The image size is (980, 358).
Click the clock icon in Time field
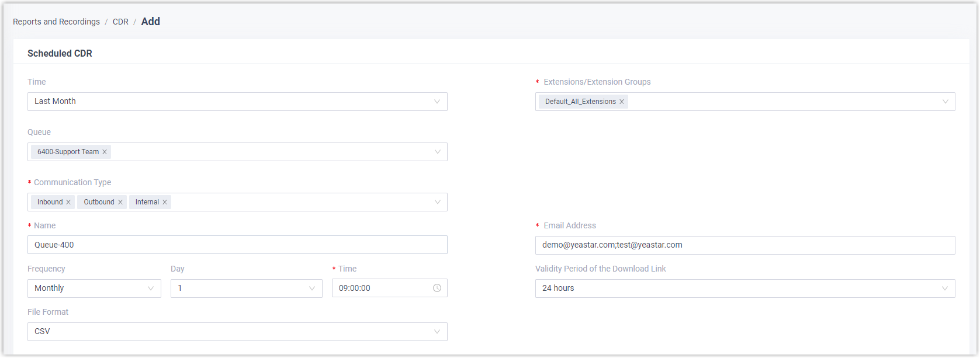tap(437, 288)
